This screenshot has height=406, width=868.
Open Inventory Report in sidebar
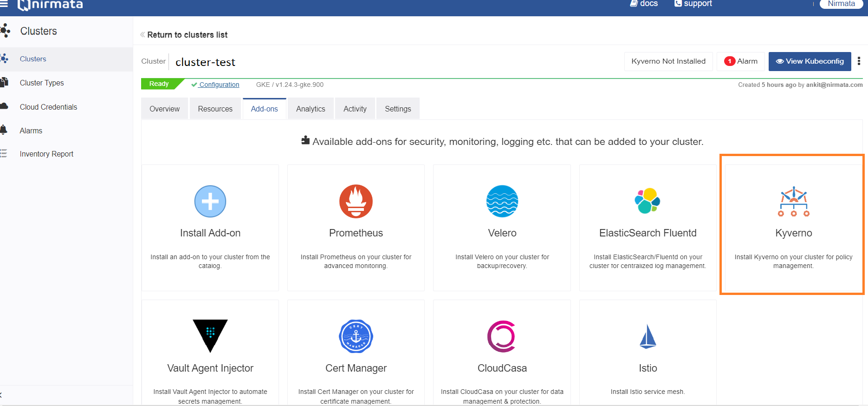pyautogui.click(x=46, y=154)
